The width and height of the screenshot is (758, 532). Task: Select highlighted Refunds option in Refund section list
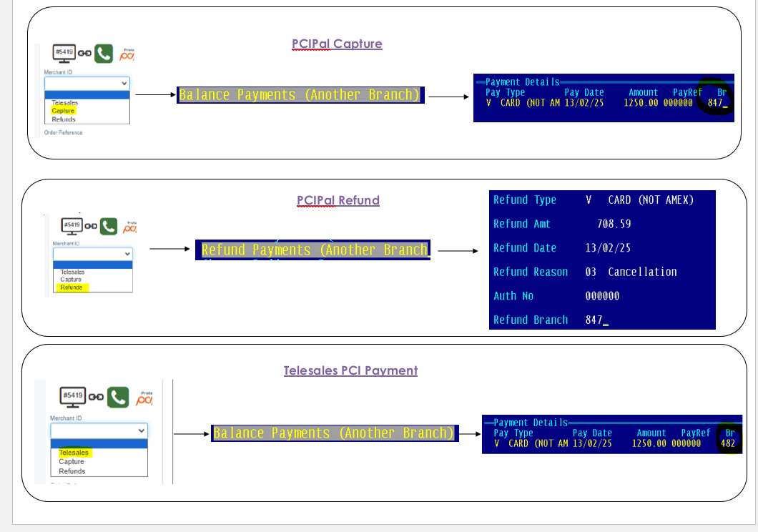click(x=72, y=287)
